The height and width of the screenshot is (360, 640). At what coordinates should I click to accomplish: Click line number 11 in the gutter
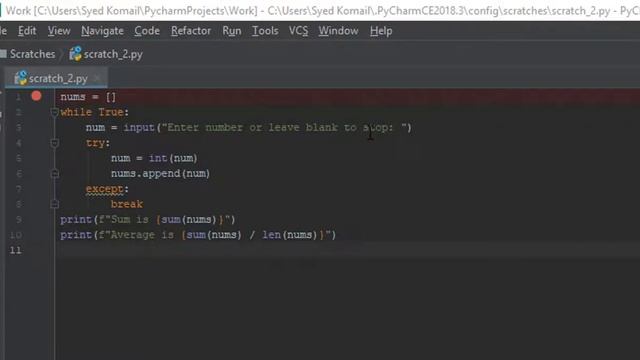16,250
